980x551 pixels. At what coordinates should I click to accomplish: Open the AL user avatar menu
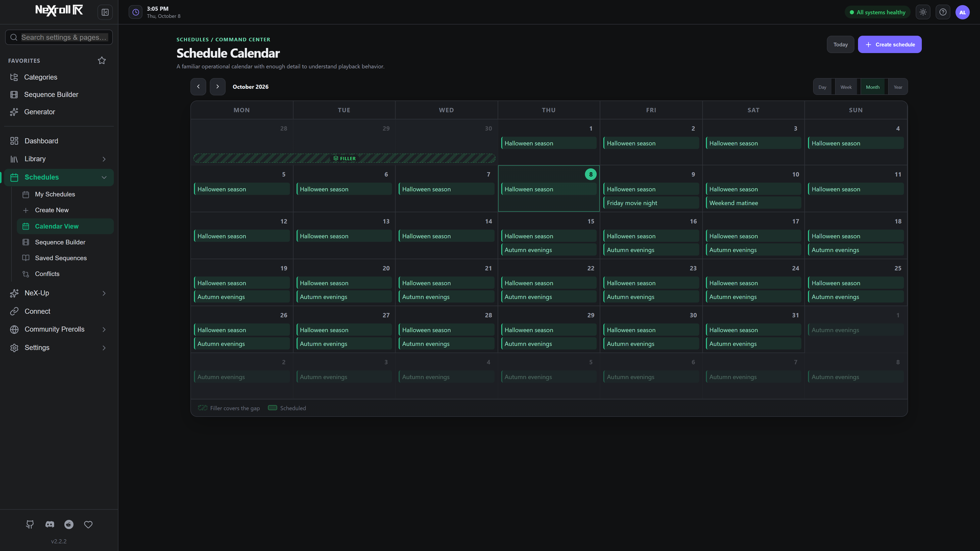(963, 12)
